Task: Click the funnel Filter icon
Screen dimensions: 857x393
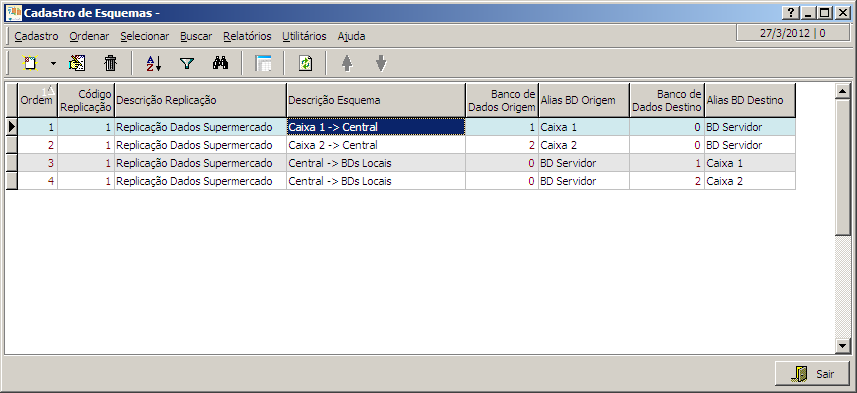Action: tap(187, 63)
